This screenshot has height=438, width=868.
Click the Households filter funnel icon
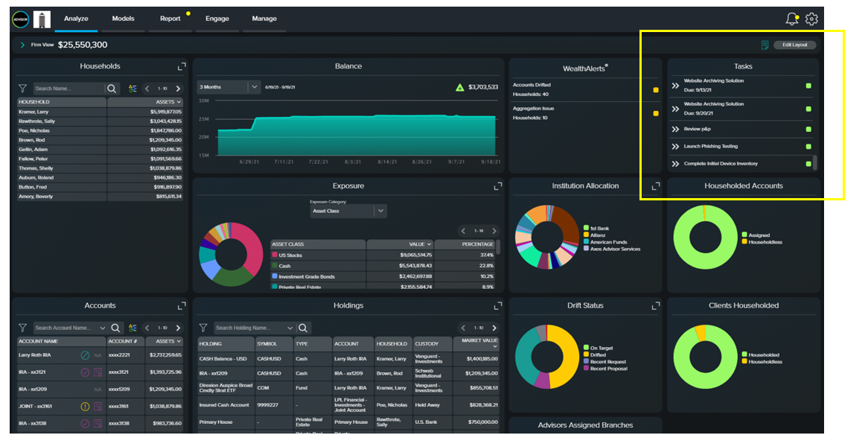tap(23, 89)
